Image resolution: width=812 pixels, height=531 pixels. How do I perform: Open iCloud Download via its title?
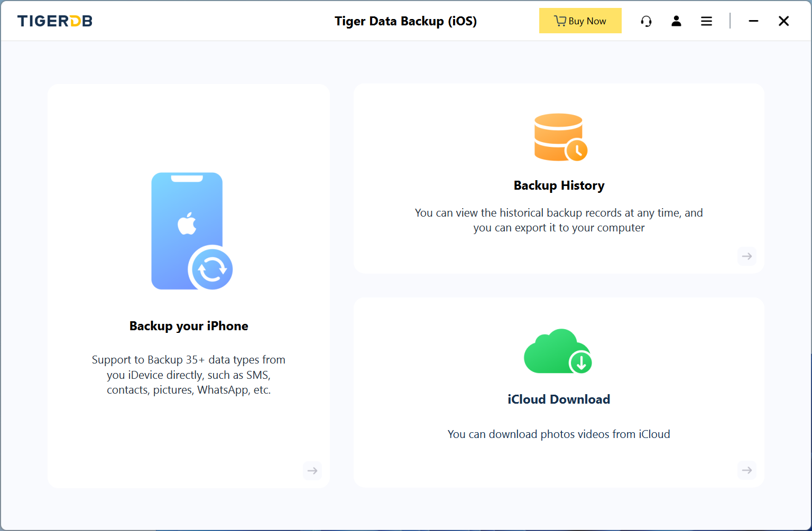559,399
